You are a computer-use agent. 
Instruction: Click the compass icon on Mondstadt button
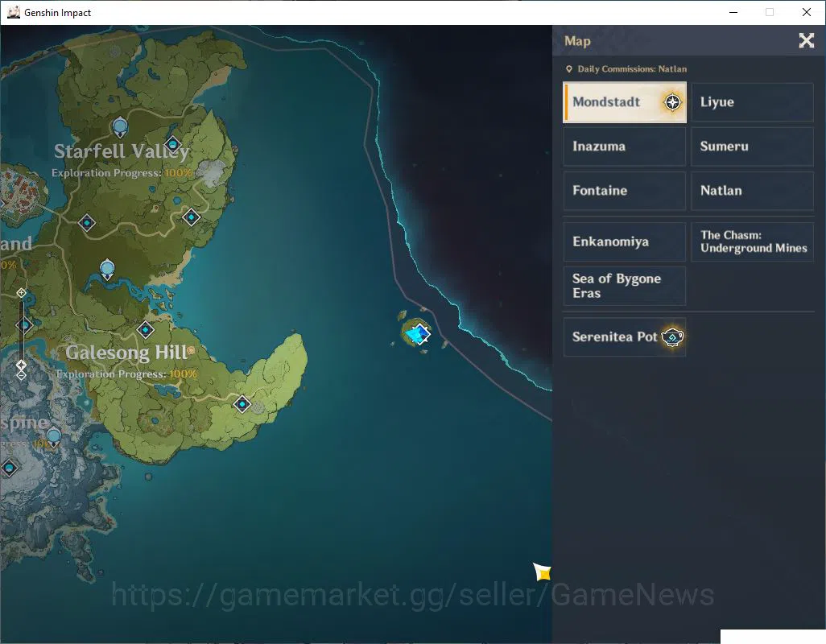[672, 102]
